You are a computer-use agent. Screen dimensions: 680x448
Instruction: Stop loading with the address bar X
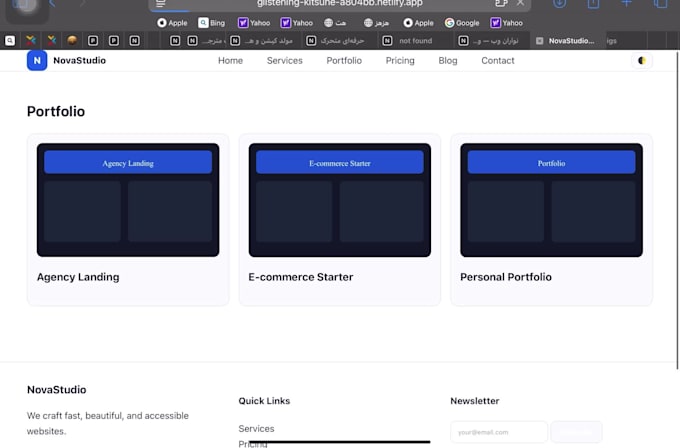click(520, 3)
